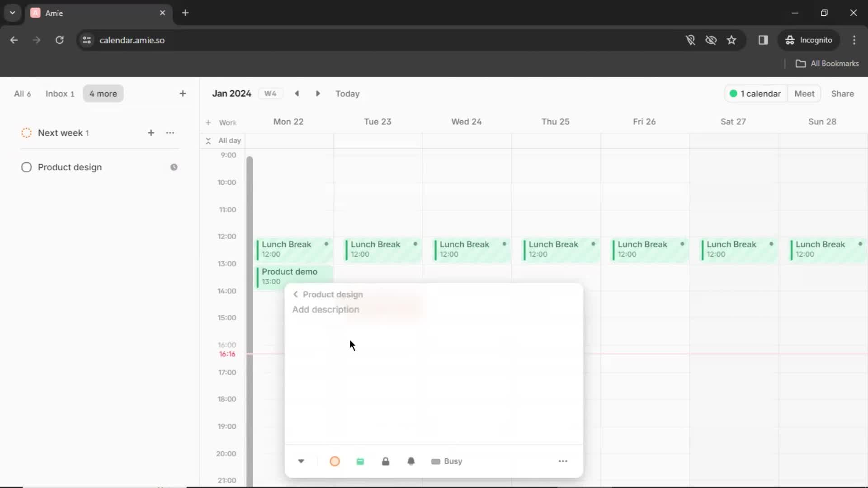Add a new item with the top sidebar plus
The image size is (868, 488).
183,94
